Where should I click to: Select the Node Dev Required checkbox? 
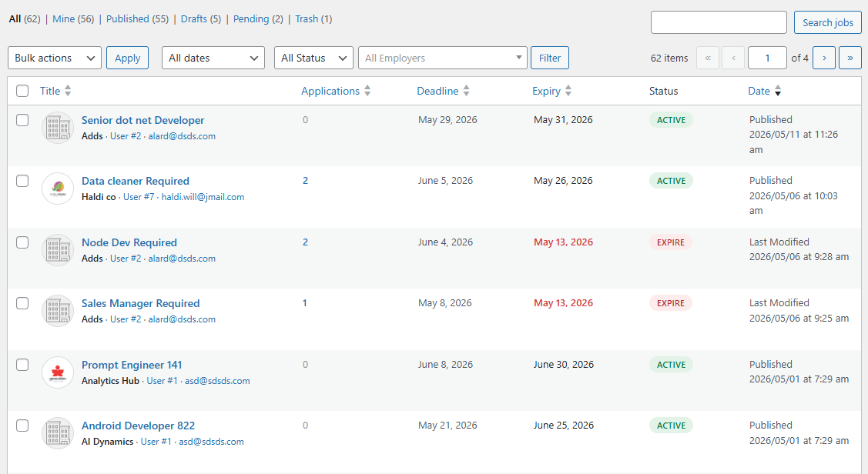[22, 242]
